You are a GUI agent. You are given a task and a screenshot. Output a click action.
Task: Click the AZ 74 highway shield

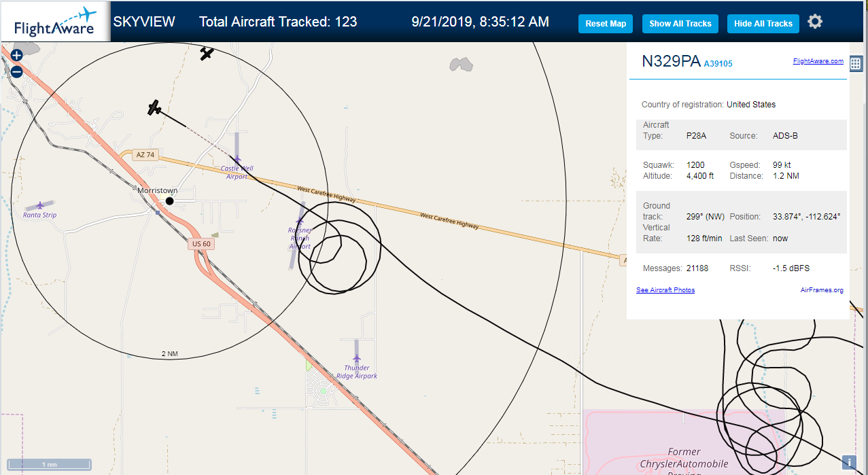point(145,155)
